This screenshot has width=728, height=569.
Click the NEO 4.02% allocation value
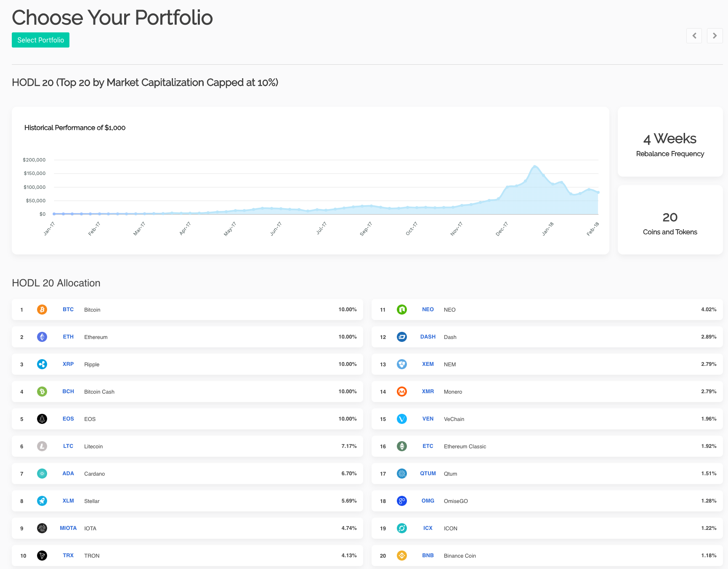(x=709, y=310)
